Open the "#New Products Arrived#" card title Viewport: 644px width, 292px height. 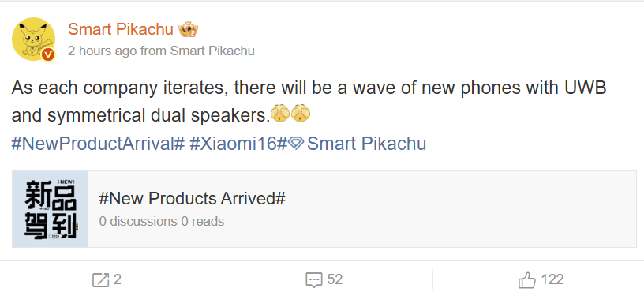tap(193, 199)
